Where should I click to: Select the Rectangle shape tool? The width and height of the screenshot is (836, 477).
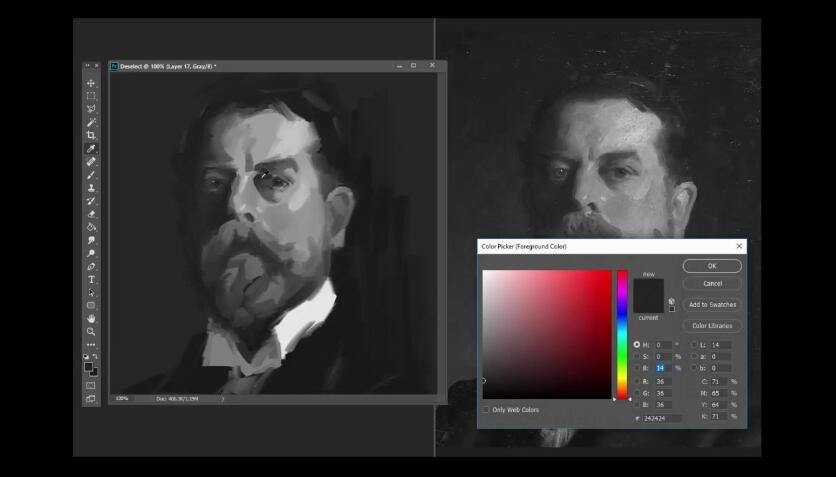[x=91, y=305]
